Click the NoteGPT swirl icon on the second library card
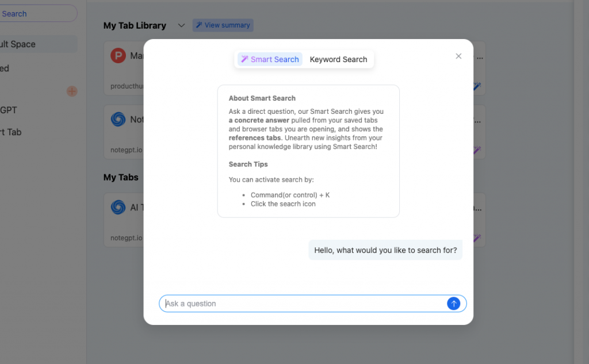The height and width of the screenshot is (364, 589). click(x=117, y=119)
